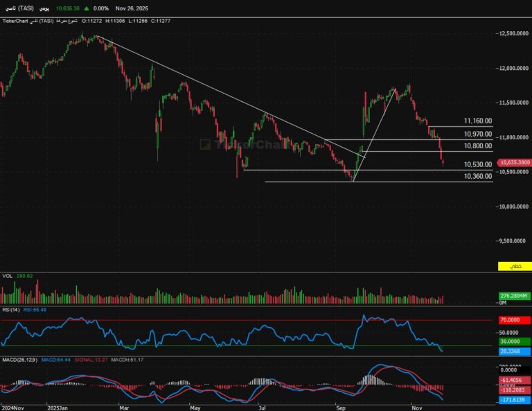Click the blue RSI 20.3368 value tag

[x=514, y=351]
